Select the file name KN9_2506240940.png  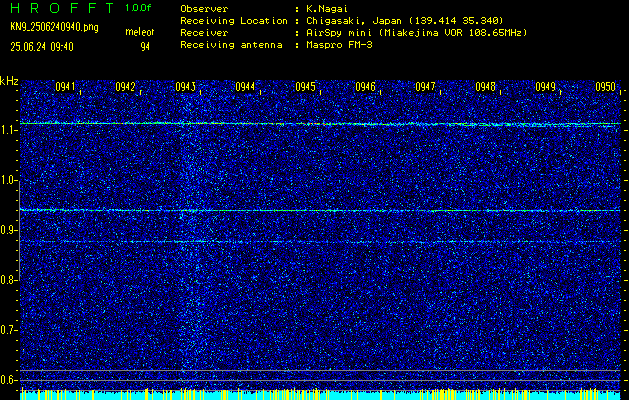pos(54,27)
